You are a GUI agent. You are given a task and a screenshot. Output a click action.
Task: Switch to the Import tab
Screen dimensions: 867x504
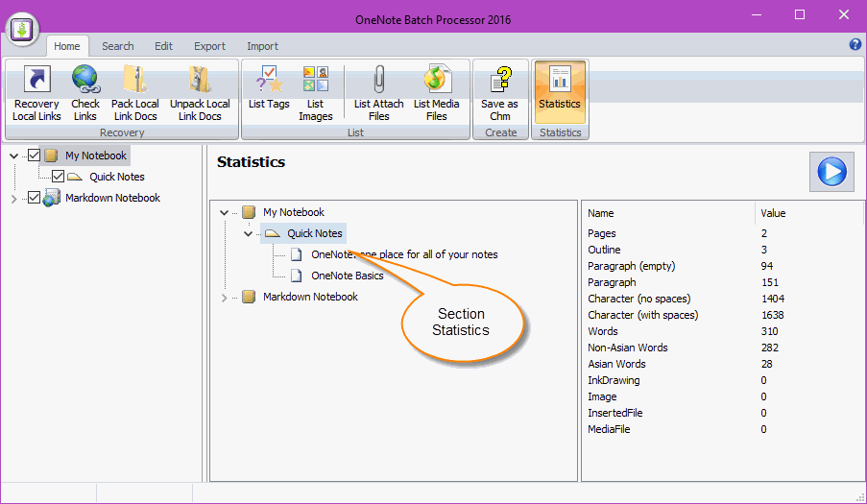263,46
